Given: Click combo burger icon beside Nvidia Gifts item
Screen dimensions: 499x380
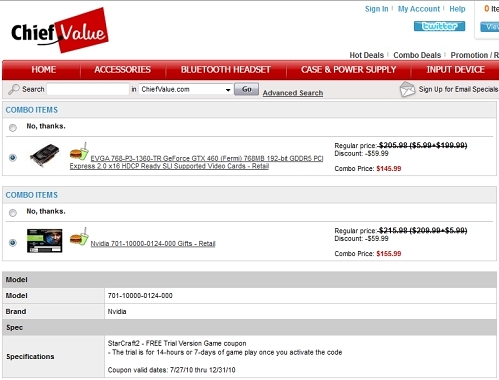Looking at the screenshot, I should [79, 237].
